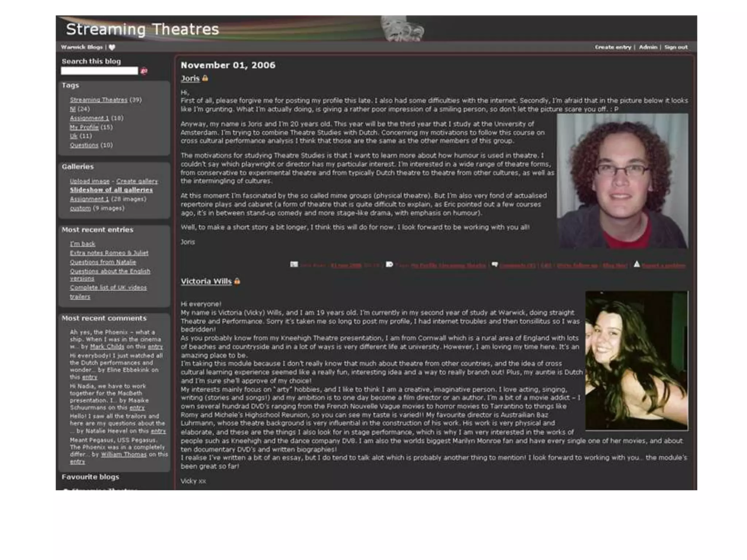Click the heart icon beside Warwick Blogs
The image size is (747, 560).
(x=112, y=47)
